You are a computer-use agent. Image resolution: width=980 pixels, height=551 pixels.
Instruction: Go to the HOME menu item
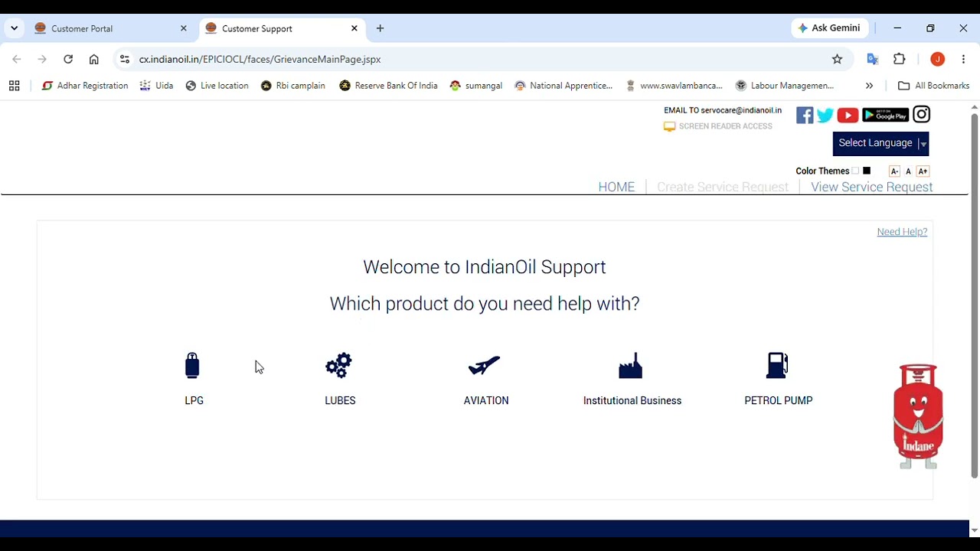click(x=616, y=187)
